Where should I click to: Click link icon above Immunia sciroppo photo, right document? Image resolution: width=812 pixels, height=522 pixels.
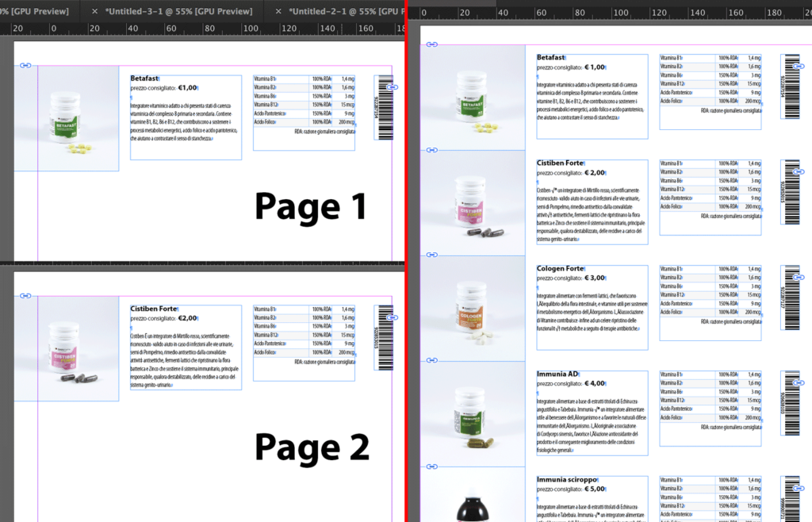[432, 466]
